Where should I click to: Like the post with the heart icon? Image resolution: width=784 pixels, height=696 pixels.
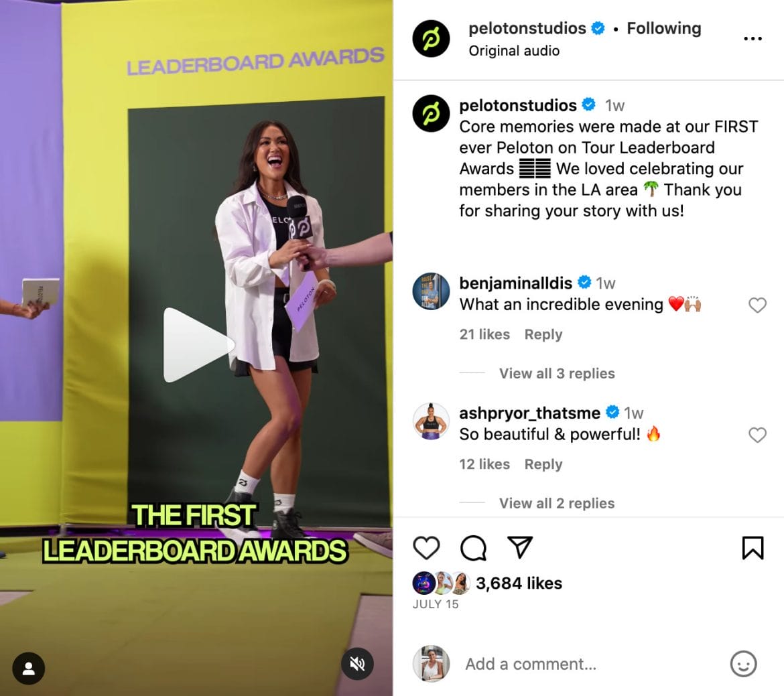tap(426, 547)
